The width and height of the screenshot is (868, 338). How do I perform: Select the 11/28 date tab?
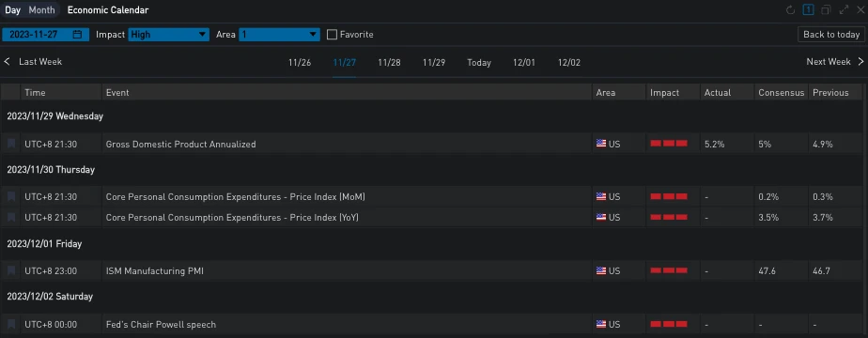pyautogui.click(x=389, y=63)
